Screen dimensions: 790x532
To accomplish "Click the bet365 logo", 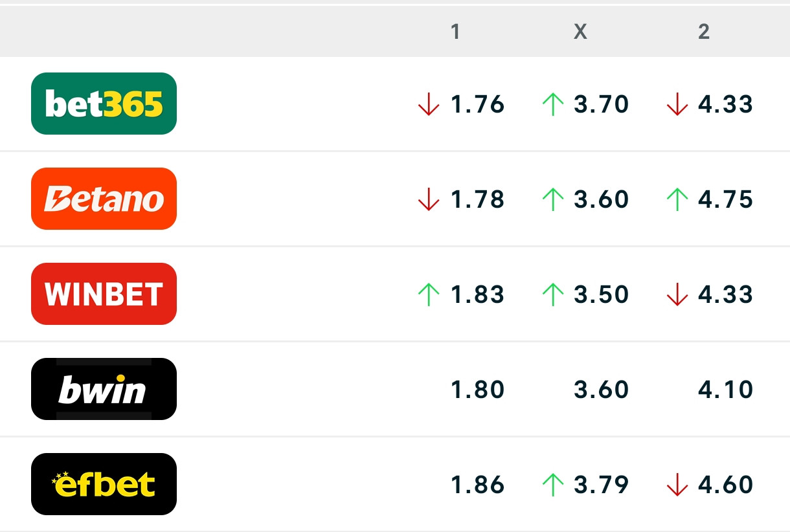I will click(104, 104).
